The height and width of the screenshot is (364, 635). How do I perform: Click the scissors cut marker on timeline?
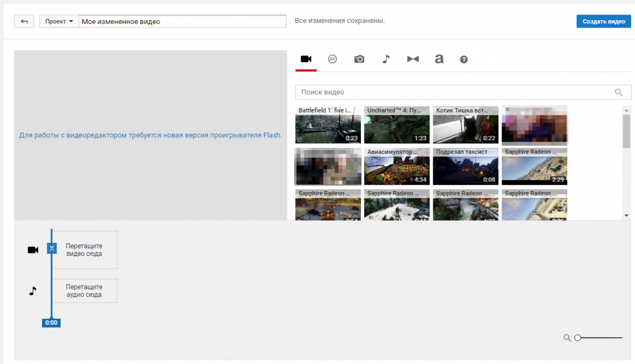(52, 248)
